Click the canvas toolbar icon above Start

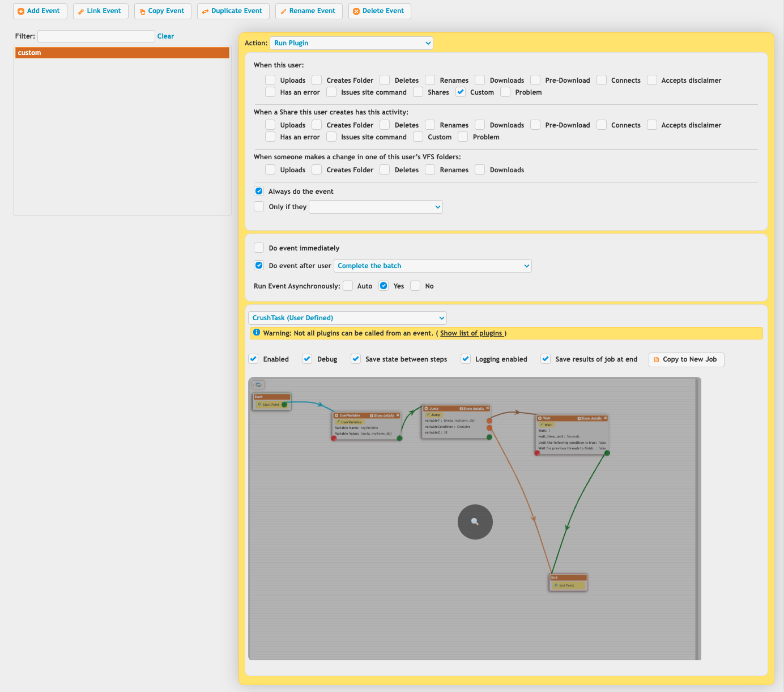[258, 385]
